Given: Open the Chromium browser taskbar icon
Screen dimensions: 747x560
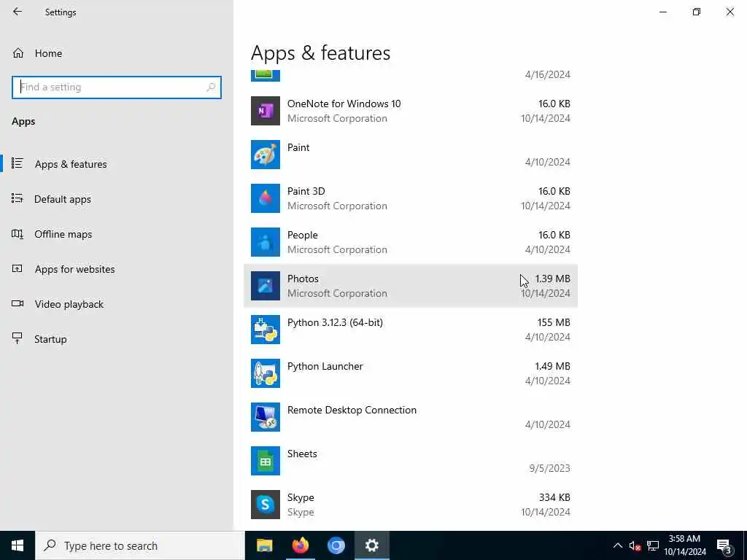Looking at the screenshot, I should [336, 545].
